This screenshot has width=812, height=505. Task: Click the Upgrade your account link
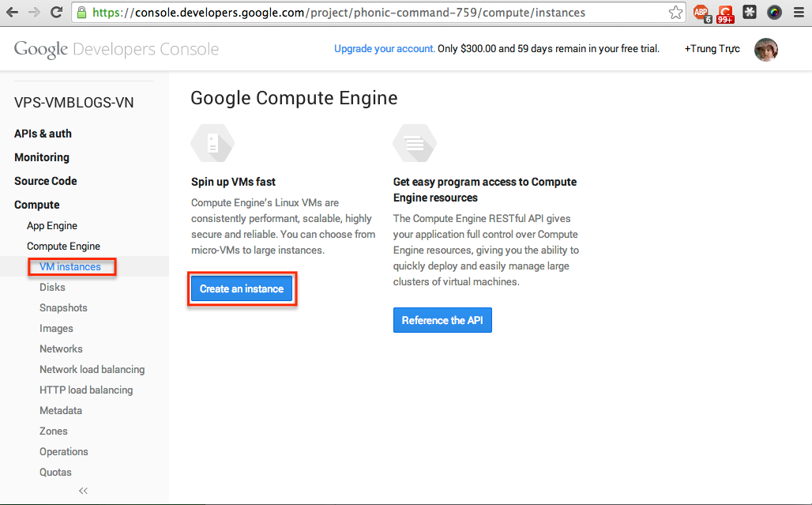384,49
